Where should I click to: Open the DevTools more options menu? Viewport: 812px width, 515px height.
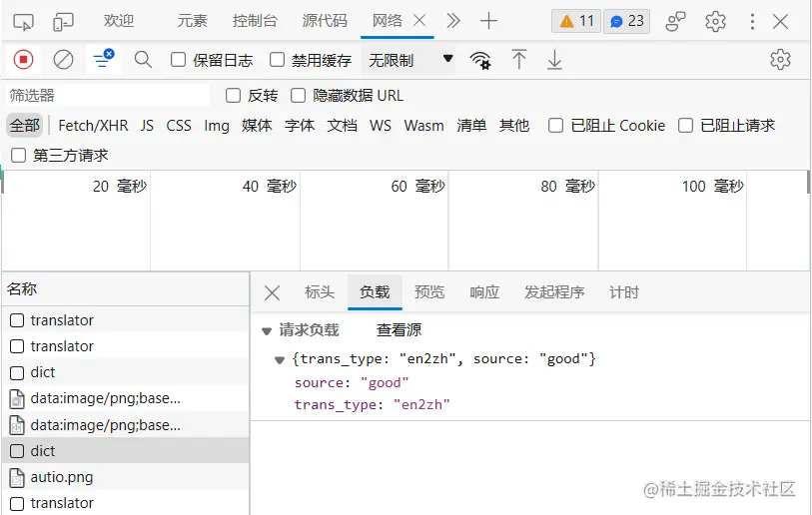[752, 22]
